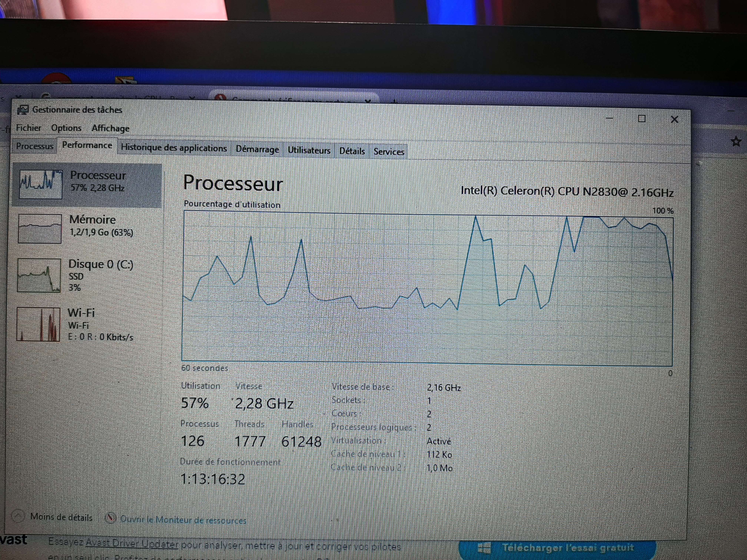This screenshot has height=560, width=747.
Task: Open the Affichage menu
Action: click(x=110, y=129)
